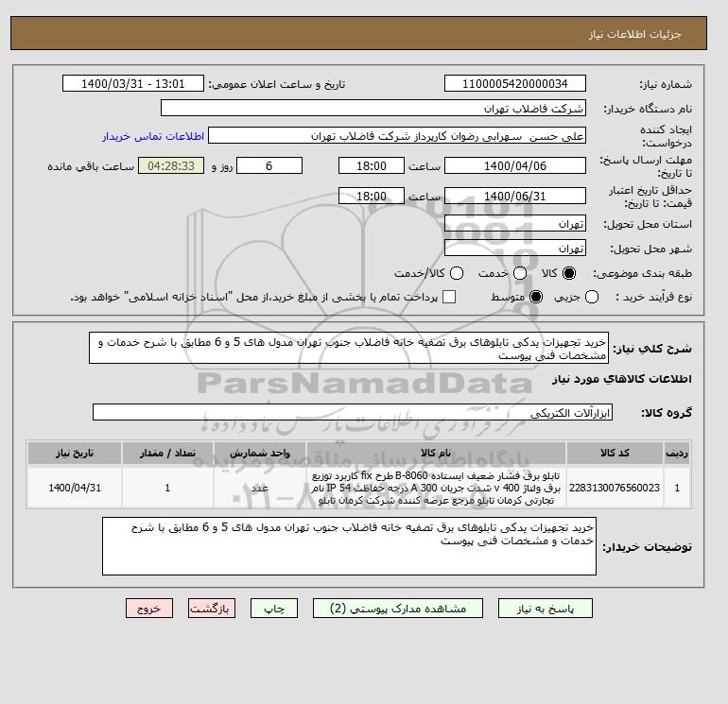The height and width of the screenshot is (704, 728).
Task: Click the بازگشت back button
Action: [x=212, y=609]
